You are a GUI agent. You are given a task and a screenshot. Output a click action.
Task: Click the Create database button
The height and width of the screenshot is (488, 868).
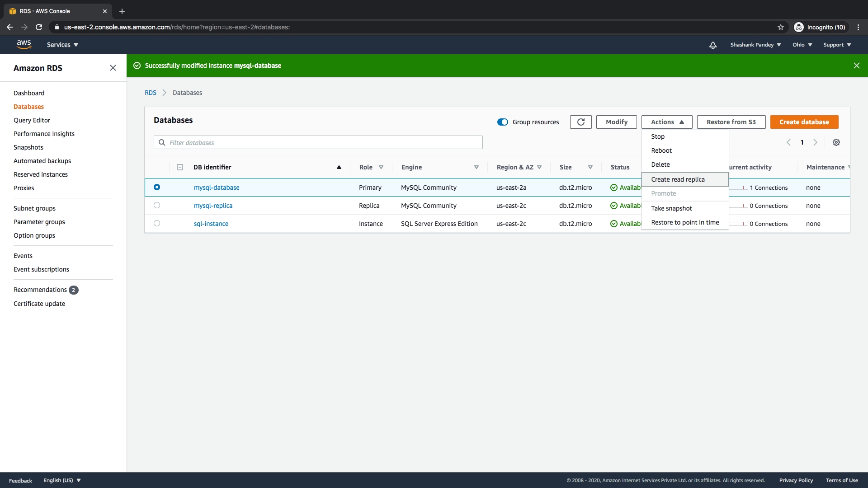coord(804,122)
